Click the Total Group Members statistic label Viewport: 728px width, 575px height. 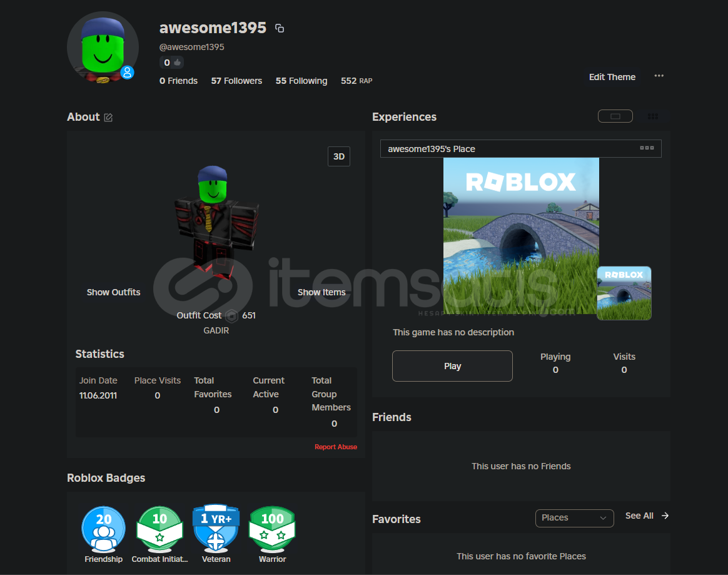(331, 394)
